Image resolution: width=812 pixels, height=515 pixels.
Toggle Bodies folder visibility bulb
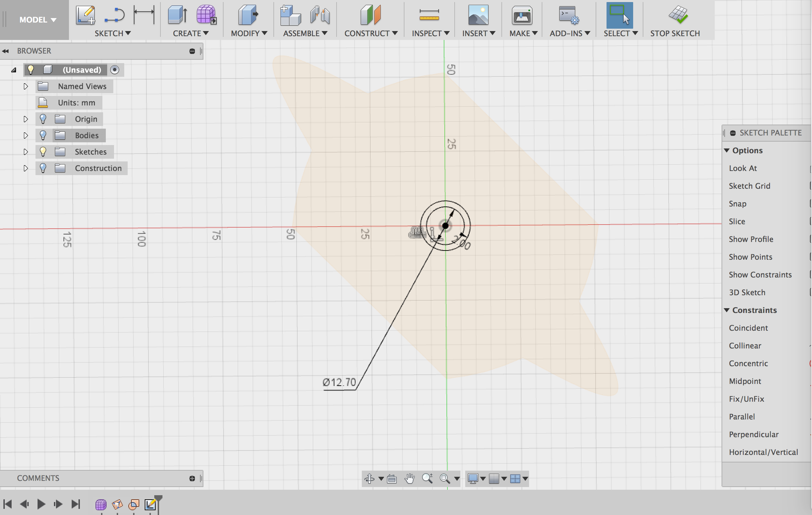pos(43,135)
